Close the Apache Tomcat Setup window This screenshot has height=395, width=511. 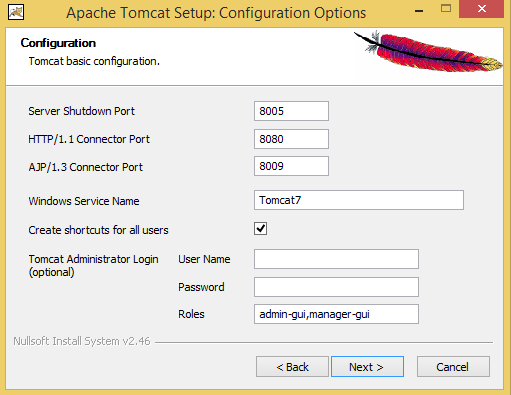481,9
